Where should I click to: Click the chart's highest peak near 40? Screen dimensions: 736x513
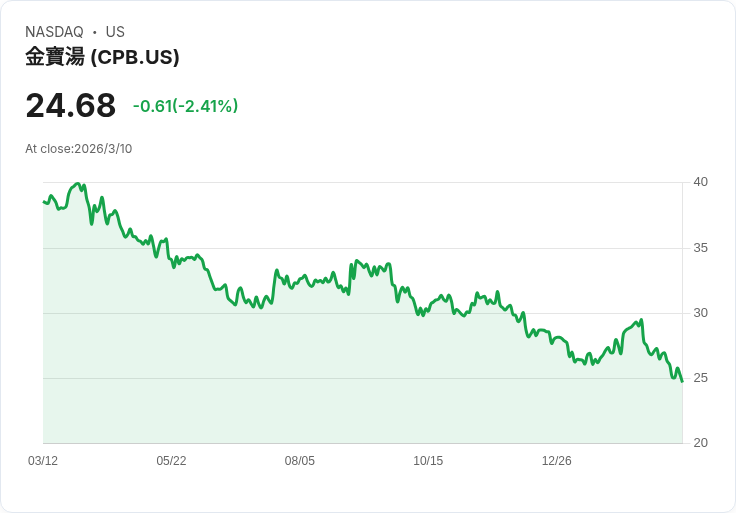78,184
